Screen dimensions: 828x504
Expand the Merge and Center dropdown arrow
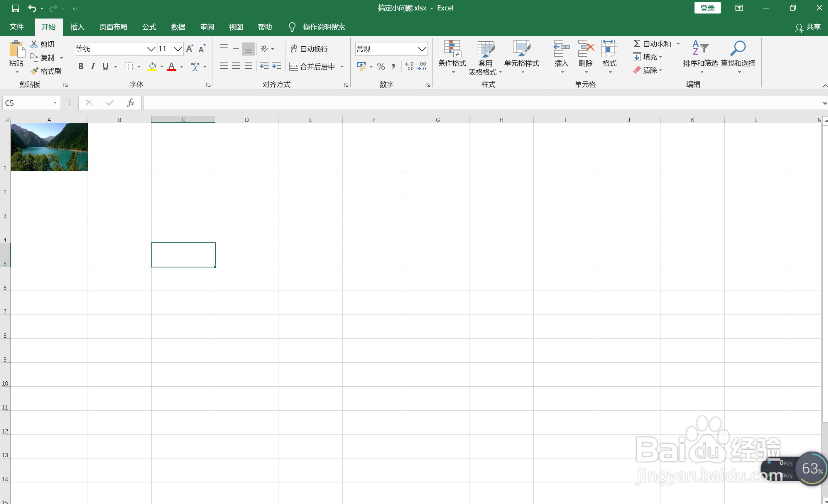[342, 67]
